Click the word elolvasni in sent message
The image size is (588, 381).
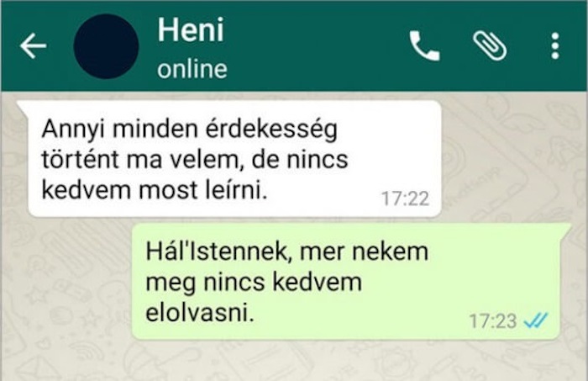pyautogui.click(x=200, y=312)
